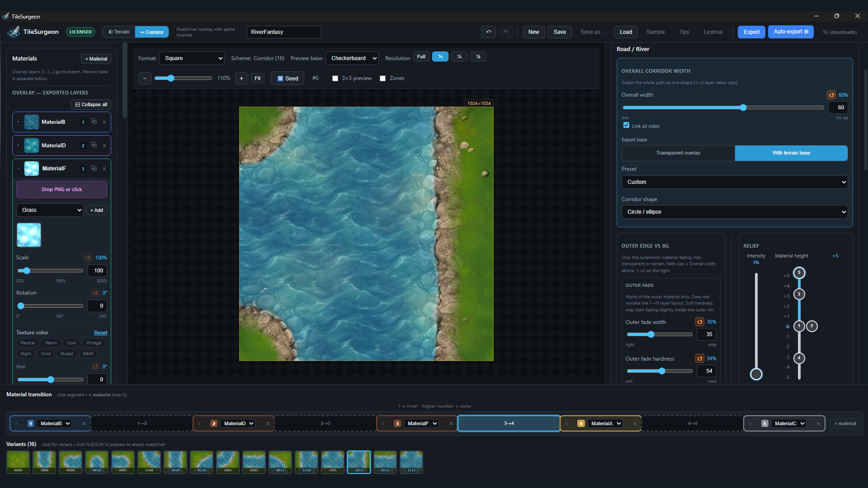
Task: Click the Texture color Reset link
Action: pos(100,333)
